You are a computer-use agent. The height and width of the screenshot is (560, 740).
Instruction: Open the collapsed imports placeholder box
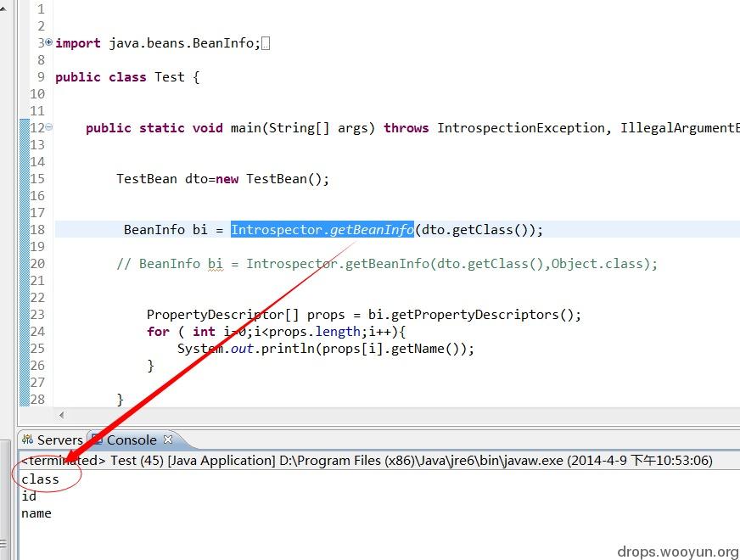(x=266, y=43)
